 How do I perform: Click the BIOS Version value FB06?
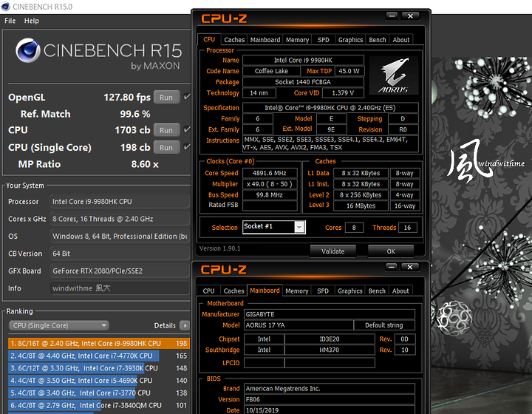click(330, 399)
